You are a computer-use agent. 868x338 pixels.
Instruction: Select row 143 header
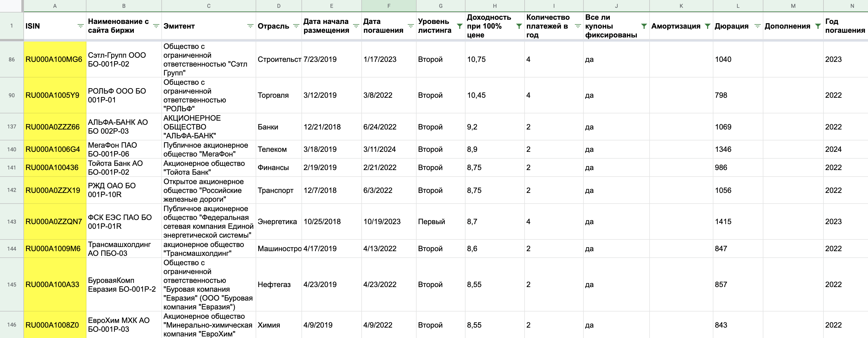tap(12, 222)
